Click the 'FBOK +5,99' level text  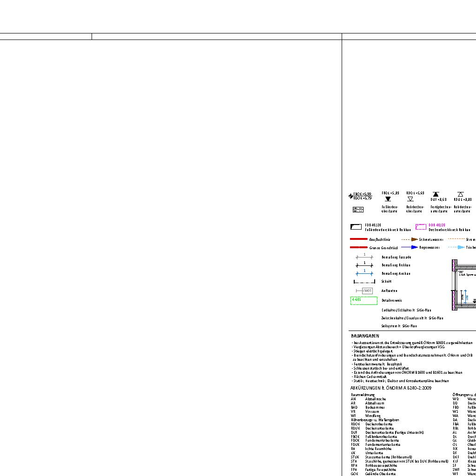362,194
